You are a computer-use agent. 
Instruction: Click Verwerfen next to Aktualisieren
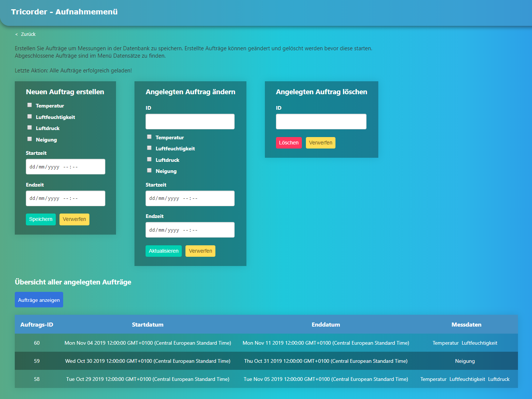[x=200, y=251]
